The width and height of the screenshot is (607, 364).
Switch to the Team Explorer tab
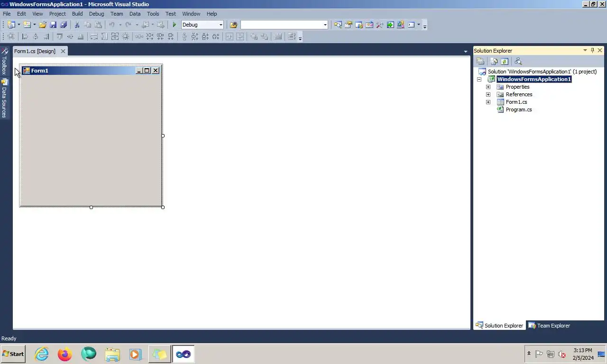(x=549, y=326)
